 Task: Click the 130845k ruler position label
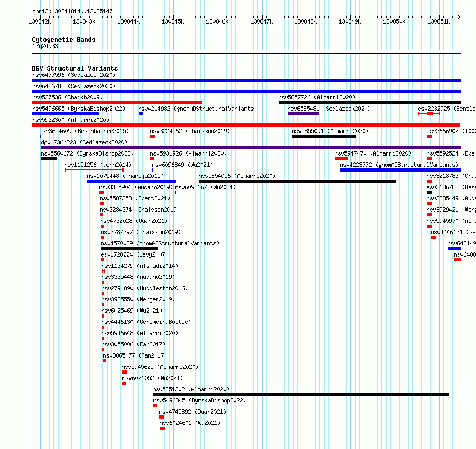[x=173, y=21]
